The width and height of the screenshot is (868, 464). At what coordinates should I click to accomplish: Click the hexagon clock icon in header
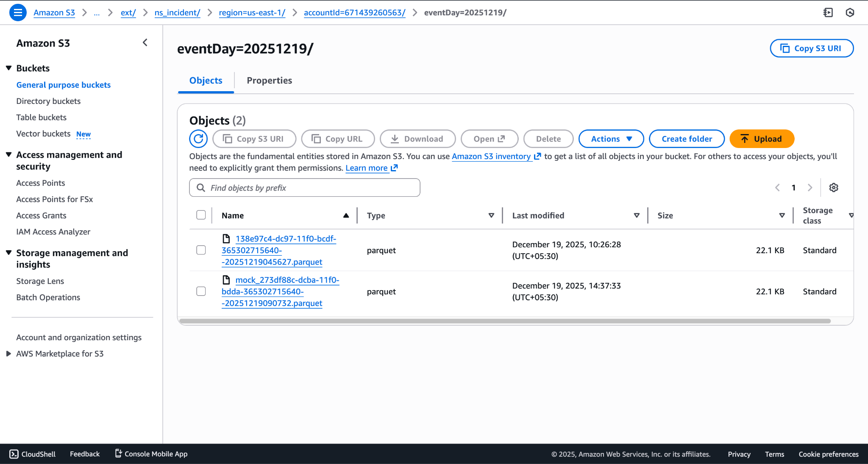point(850,12)
